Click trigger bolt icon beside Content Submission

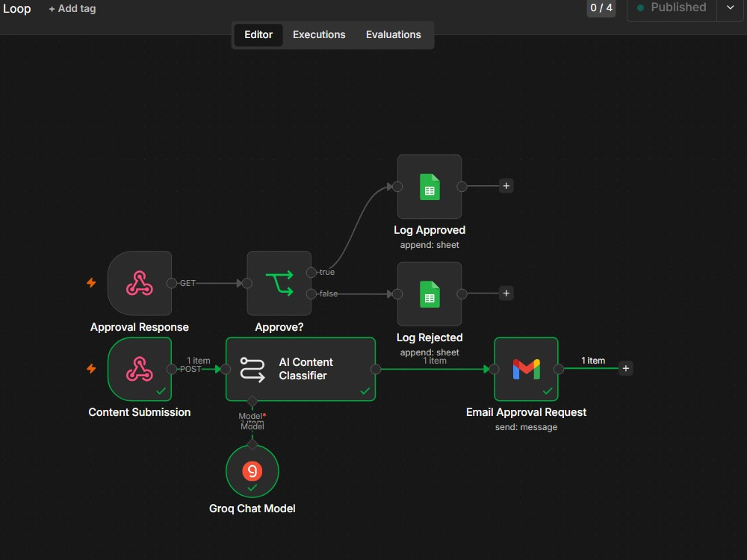pyautogui.click(x=91, y=369)
